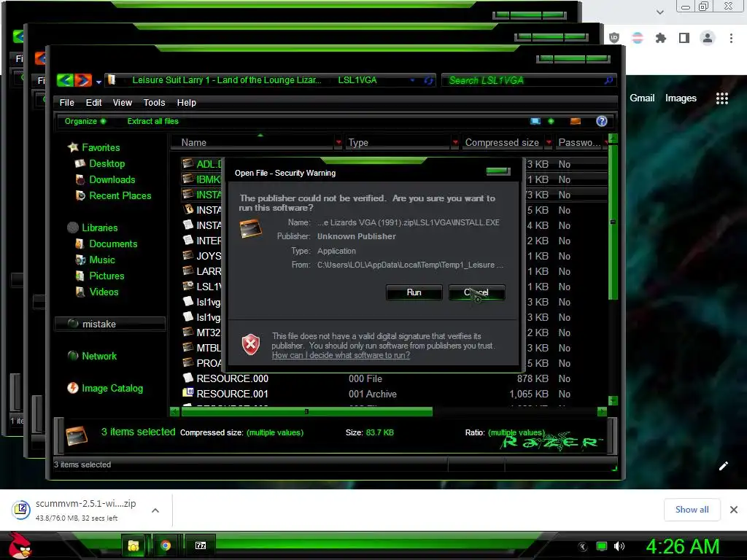The width and height of the screenshot is (747, 560).
Task: Toggle Chrome side panel icon
Action: [684, 38]
